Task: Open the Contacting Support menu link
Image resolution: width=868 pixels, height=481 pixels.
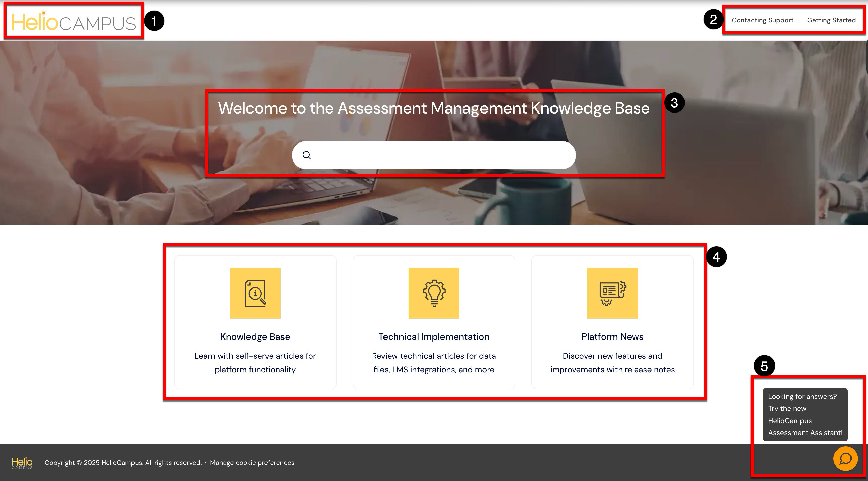Action: point(762,20)
